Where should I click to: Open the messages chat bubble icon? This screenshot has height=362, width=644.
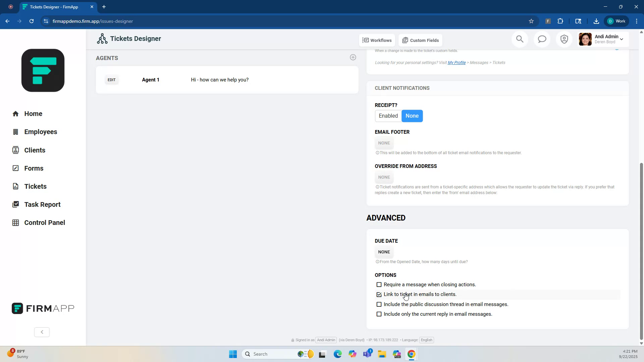click(542, 39)
